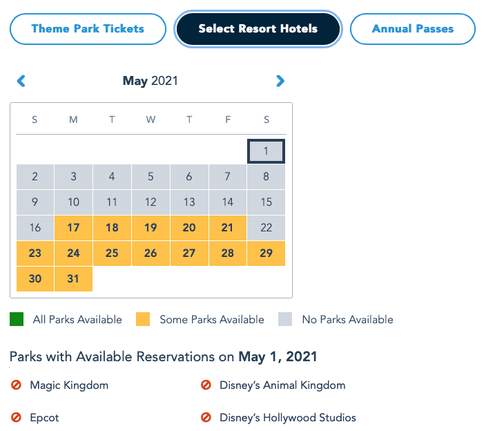Choose May 17 on the calendar
This screenshot has width=504, height=431.
(x=74, y=228)
